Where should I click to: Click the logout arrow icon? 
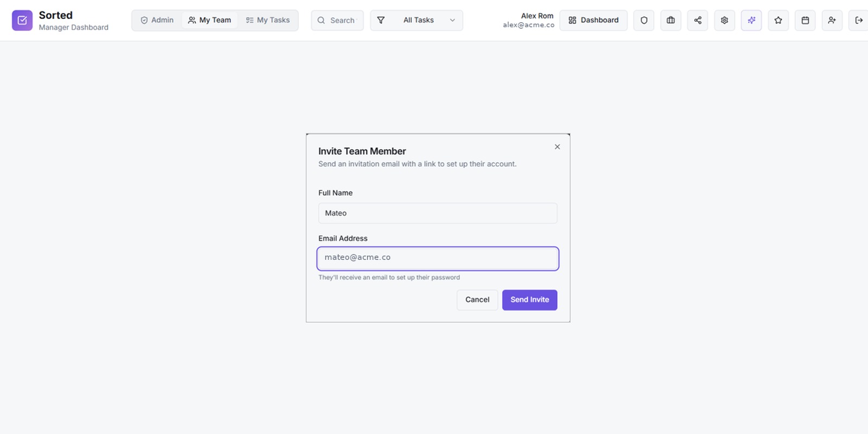click(858, 20)
